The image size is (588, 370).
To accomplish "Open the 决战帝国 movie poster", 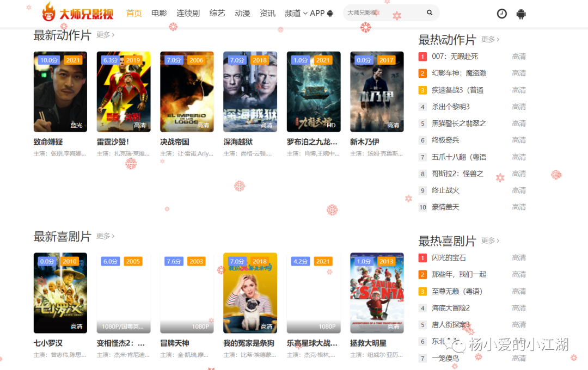I will pos(187,92).
